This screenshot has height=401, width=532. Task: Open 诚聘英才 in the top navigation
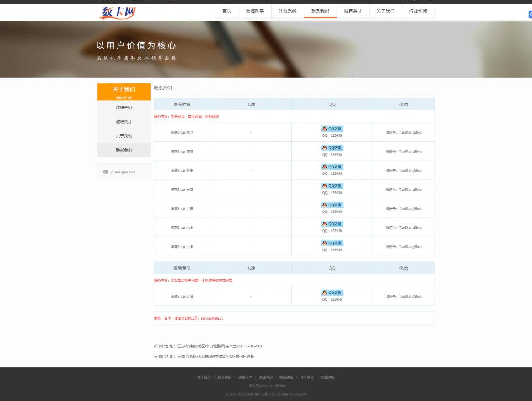coord(353,11)
